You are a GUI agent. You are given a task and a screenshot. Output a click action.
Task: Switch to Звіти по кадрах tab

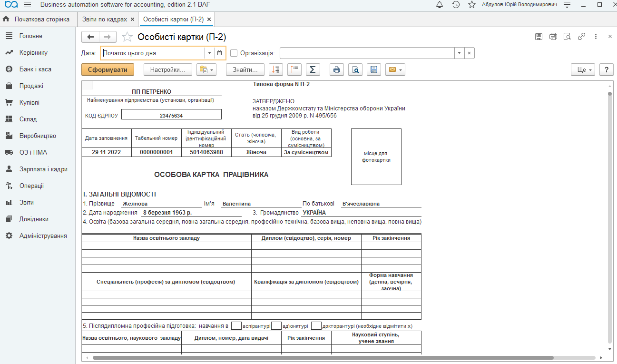click(x=105, y=20)
